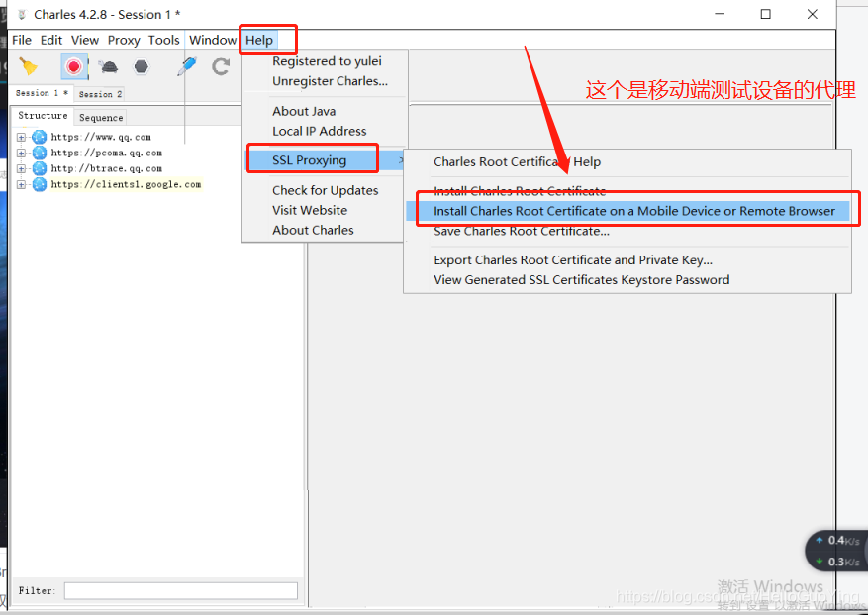Open the Tools menu
This screenshot has width=868, height=615.
[164, 40]
